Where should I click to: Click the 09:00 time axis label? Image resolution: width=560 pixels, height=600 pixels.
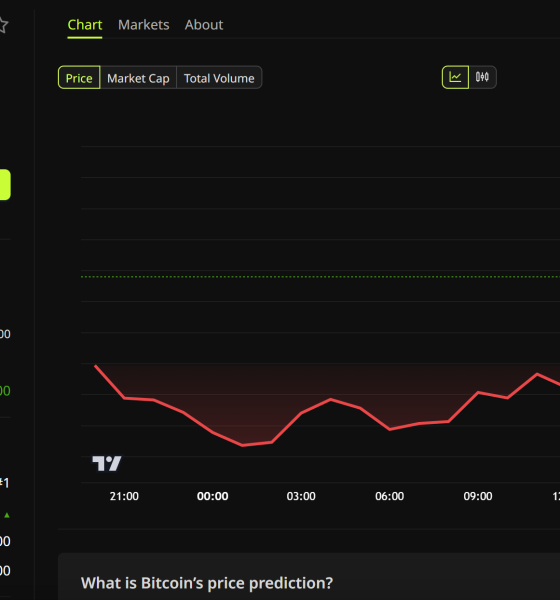click(x=478, y=496)
